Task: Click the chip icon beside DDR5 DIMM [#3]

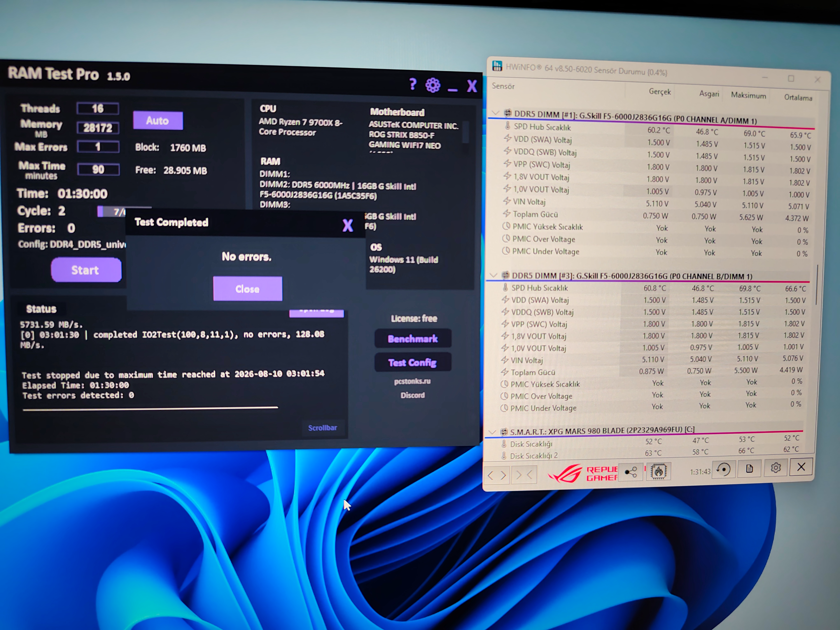Action: coord(505,275)
